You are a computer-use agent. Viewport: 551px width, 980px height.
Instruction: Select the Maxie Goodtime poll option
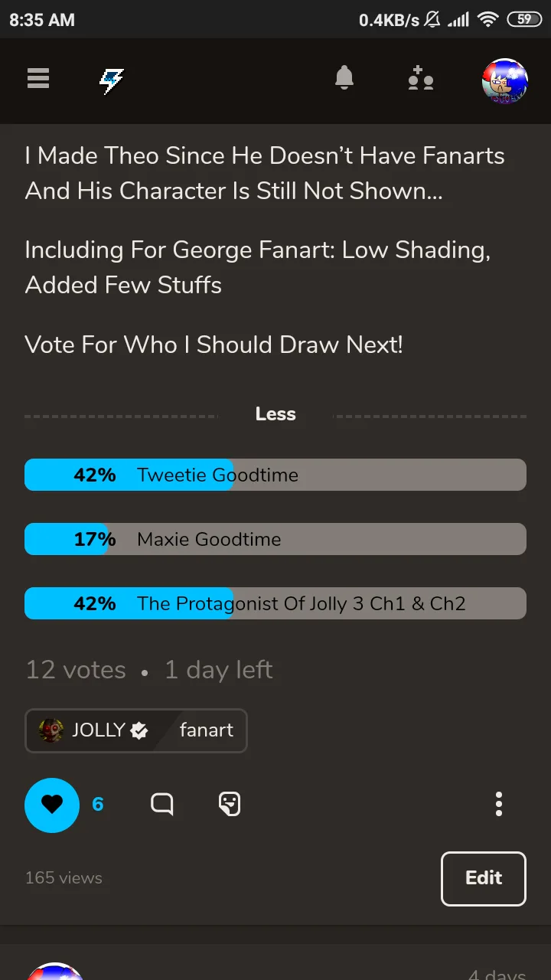275,539
